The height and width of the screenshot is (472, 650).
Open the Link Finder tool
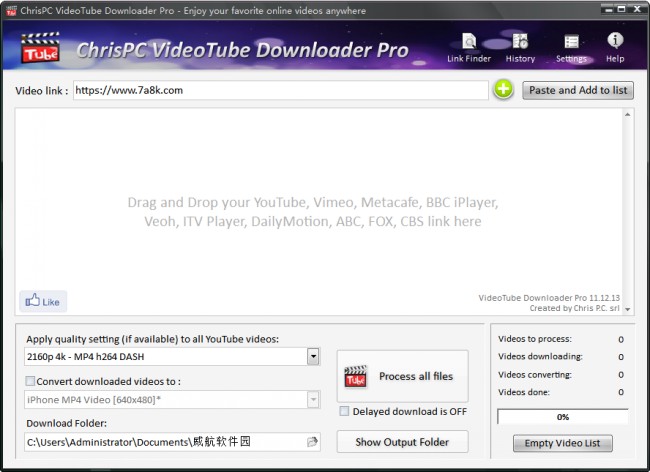pos(469,47)
